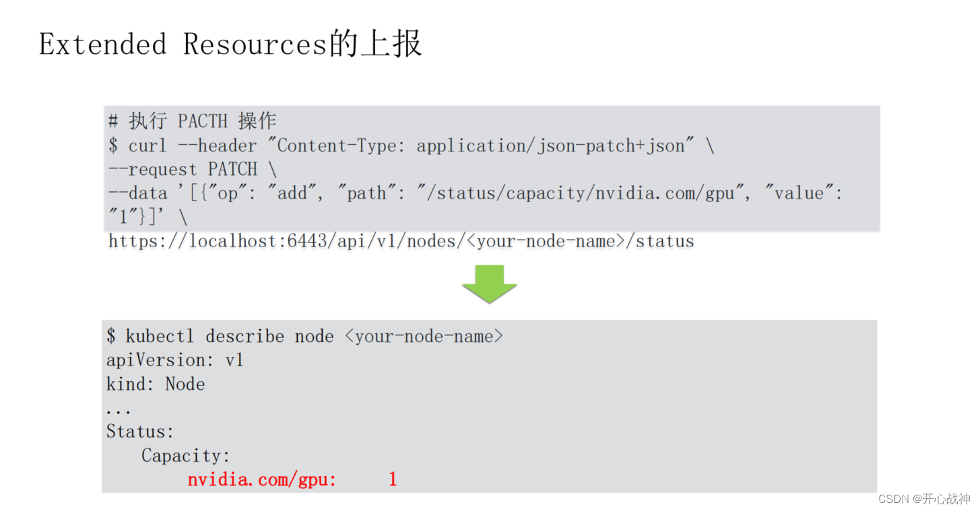Image resolution: width=980 pixels, height=511 pixels.
Task: Click the green downward arrow icon
Action: [490, 283]
